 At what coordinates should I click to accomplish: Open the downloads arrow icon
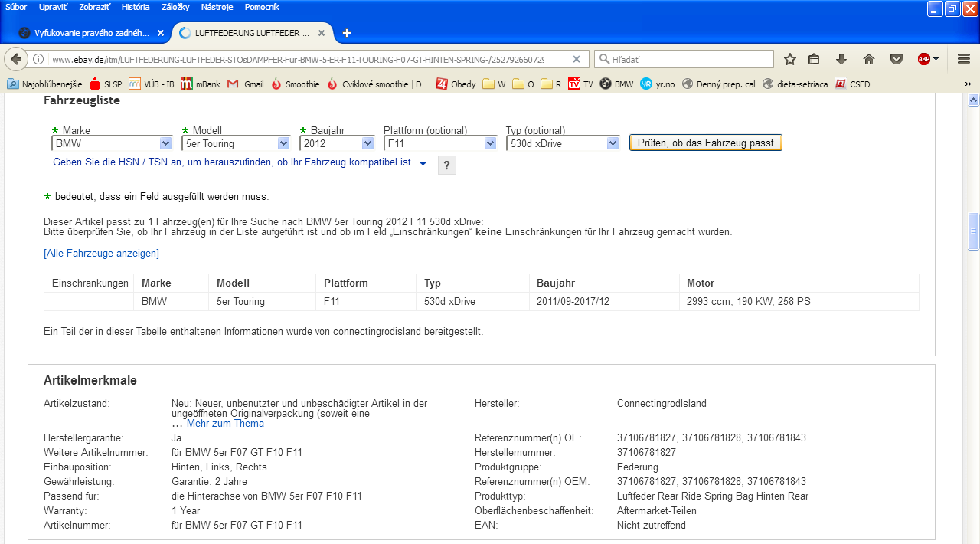tap(841, 59)
